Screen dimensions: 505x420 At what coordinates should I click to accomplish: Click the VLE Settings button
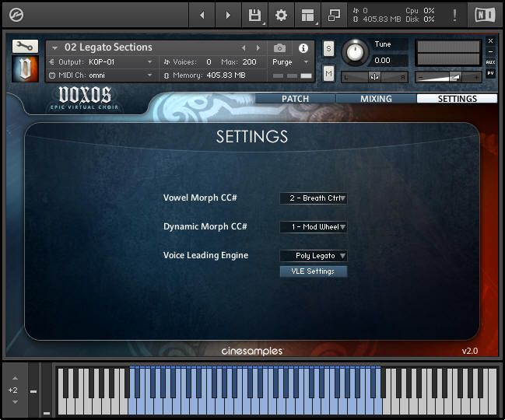pyautogui.click(x=314, y=271)
